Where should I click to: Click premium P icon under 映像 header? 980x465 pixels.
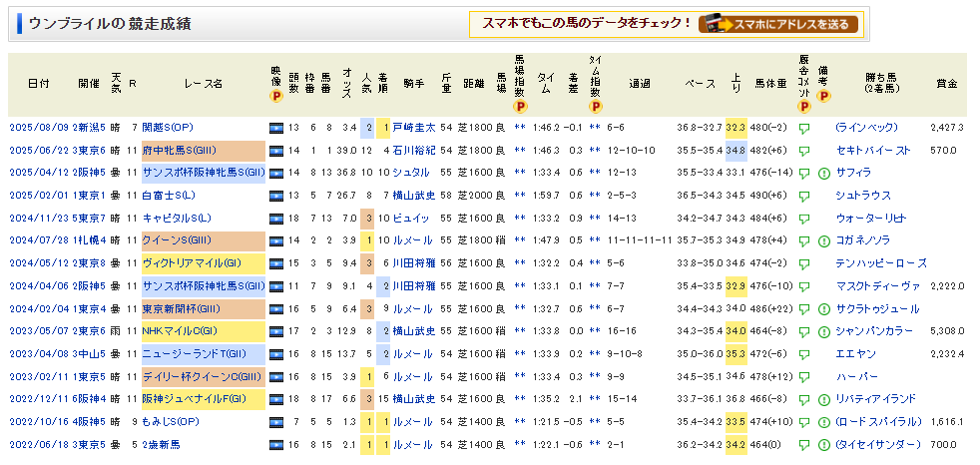coord(276,97)
